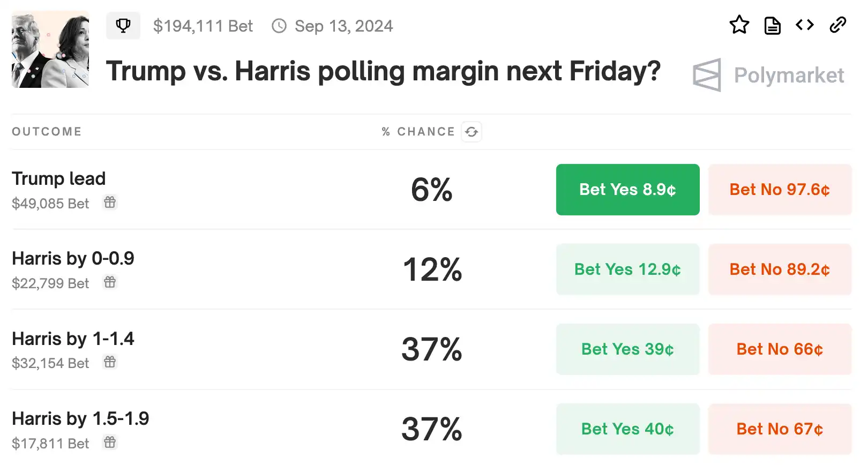Click the embed code brackets icon
Viewport: 868px width, 465px height.
tap(805, 25)
